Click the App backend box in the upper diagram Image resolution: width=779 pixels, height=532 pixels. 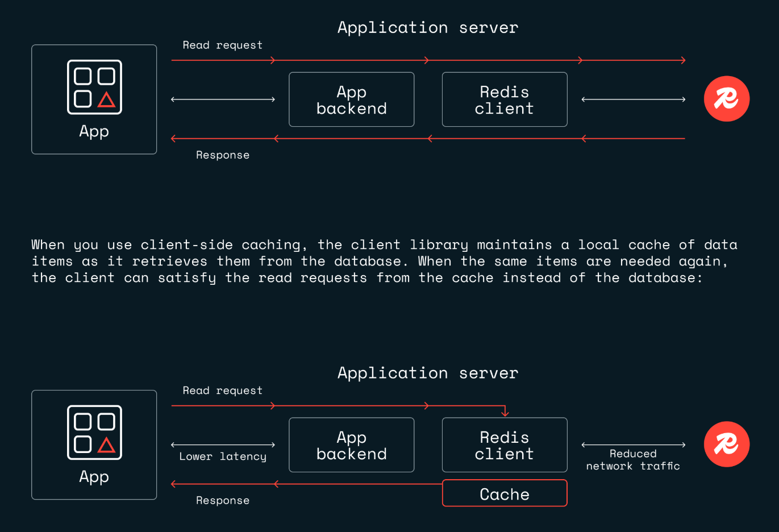tap(352, 99)
